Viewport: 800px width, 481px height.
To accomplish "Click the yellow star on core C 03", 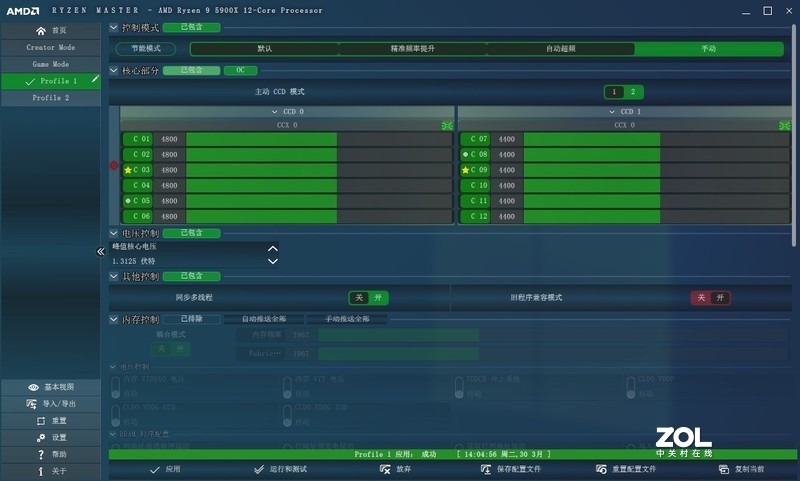I will coord(128,170).
